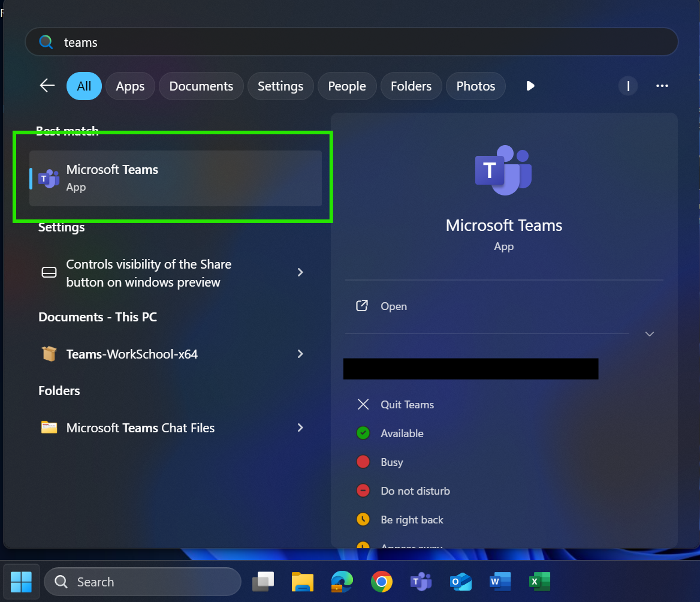Open the Windows Start button

21,582
